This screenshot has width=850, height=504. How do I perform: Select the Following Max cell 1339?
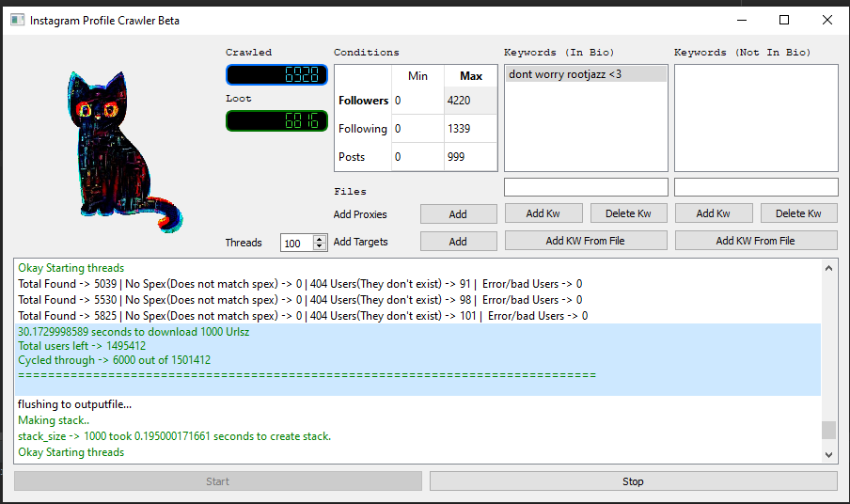coord(470,129)
